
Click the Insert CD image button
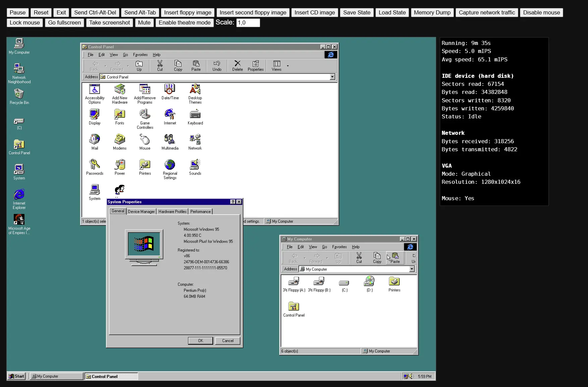314,12
